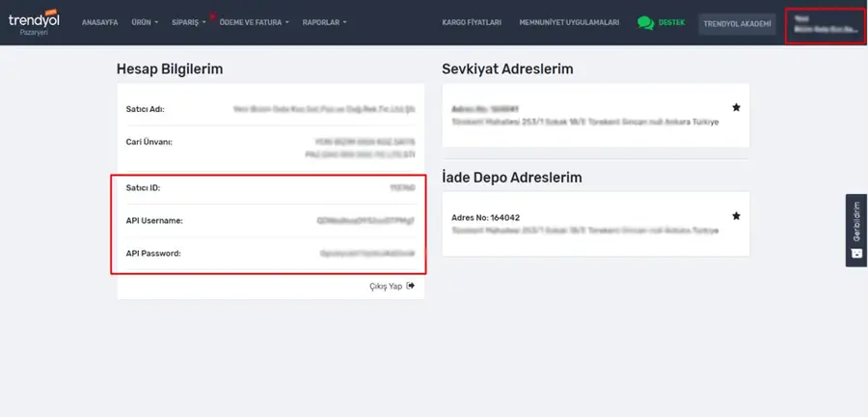Click the API Password label
Screen dimensions: 868x417
tap(153, 253)
